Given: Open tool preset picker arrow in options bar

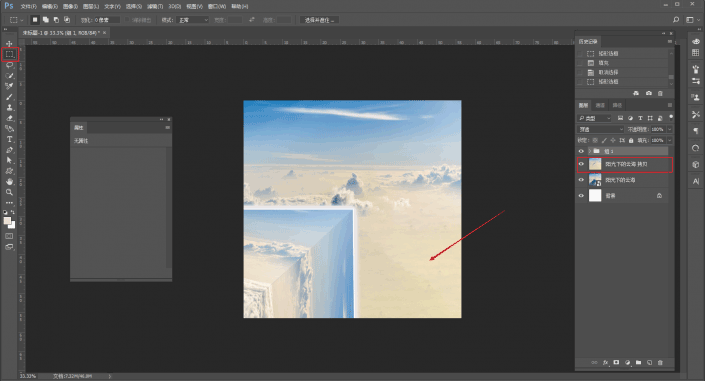Looking at the screenshot, I should pyautogui.click(x=22, y=20).
